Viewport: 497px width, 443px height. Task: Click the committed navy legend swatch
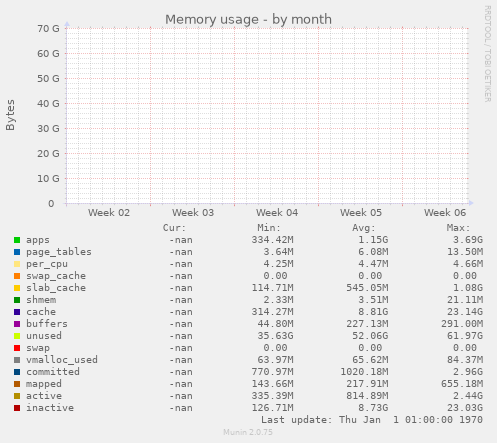click(17, 372)
